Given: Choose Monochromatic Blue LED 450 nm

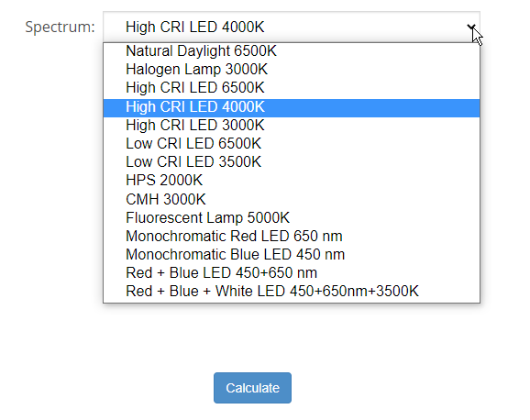Looking at the screenshot, I should [292, 254].
